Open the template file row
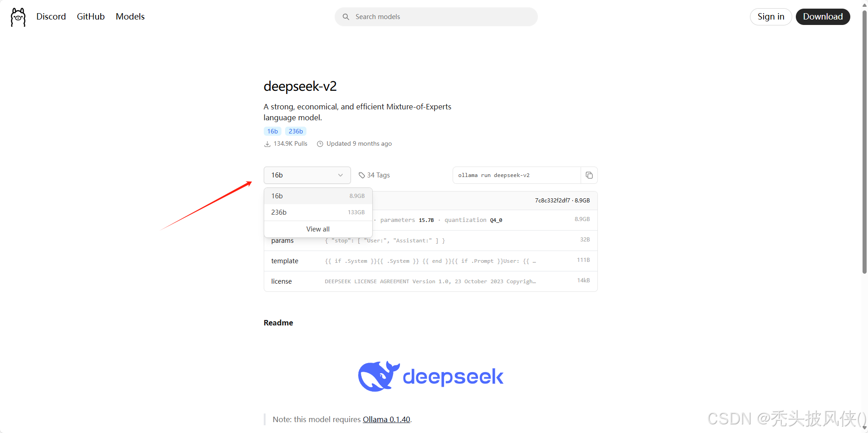 (430, 261)
